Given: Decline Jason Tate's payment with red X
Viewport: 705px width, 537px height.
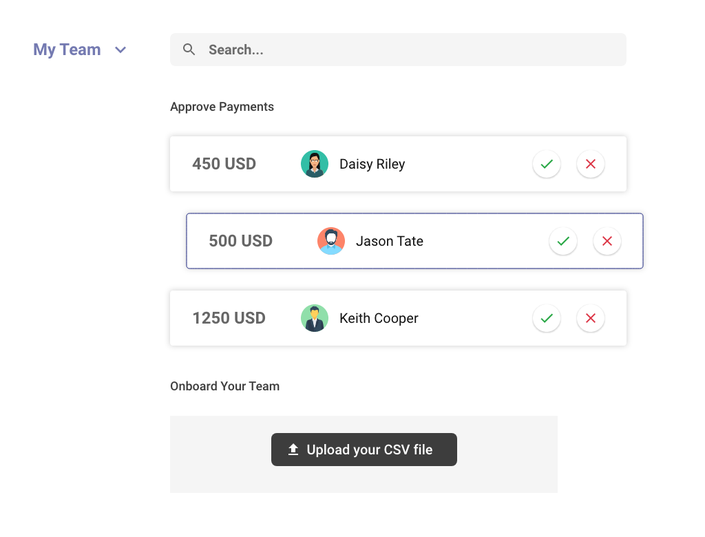Looking at the screenshot, I should (x=607, y=241).
